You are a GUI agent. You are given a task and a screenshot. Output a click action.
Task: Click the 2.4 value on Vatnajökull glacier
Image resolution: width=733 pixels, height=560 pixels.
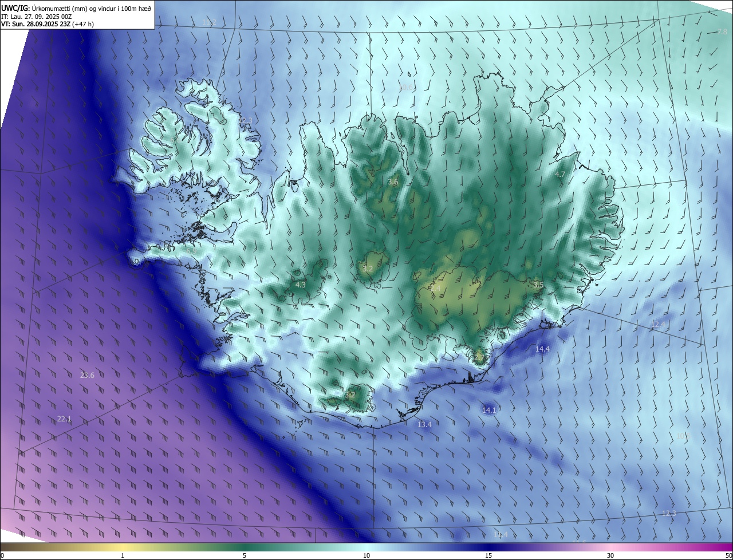tap(436, 289)
